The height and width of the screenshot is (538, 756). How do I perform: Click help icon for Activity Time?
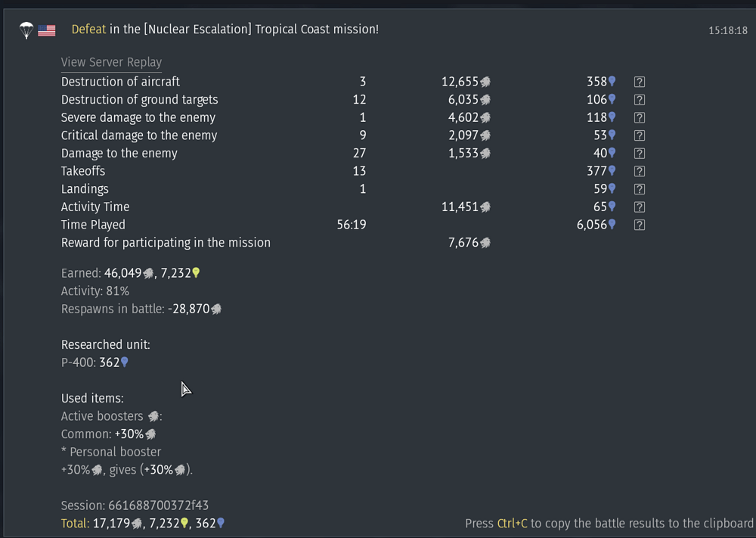click(640, 207)
